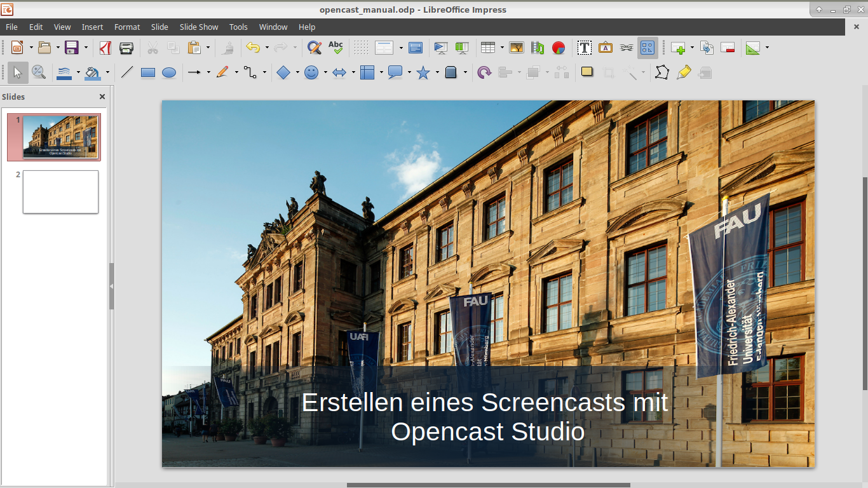The width and height of the screenshot is (868, 488).
Task: Open the Insert Table dropdown arrow
Action: click(502, 48)
